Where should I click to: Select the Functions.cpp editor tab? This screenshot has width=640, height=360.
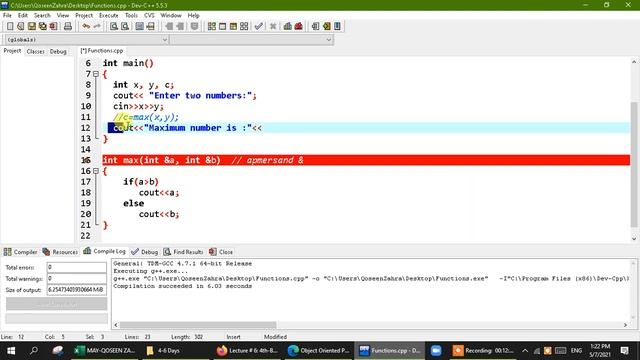pyautogui.click(x=102, y=51)
